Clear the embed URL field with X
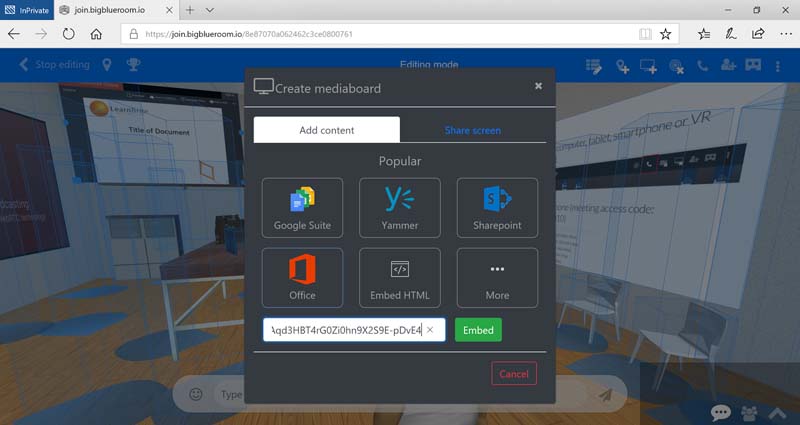This screenshot has width=800, height=425. click(430, 330)
